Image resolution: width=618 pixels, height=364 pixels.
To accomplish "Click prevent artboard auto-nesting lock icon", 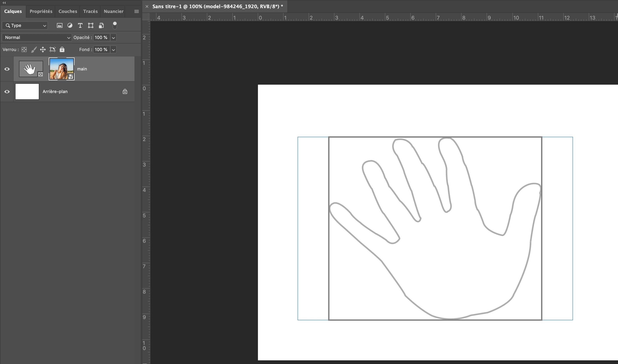I will 53,50.
